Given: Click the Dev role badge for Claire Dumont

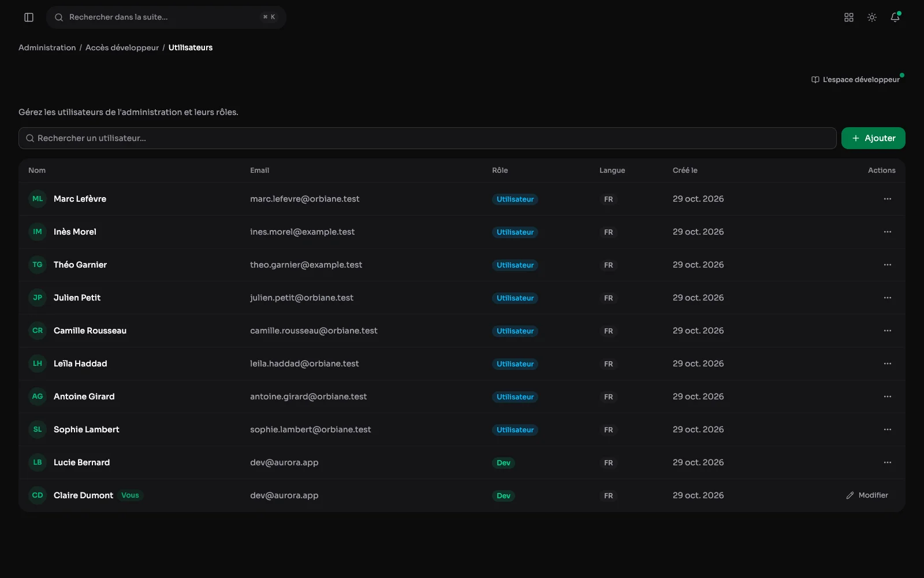Looking at the screenshot, I should coord(504,496).
